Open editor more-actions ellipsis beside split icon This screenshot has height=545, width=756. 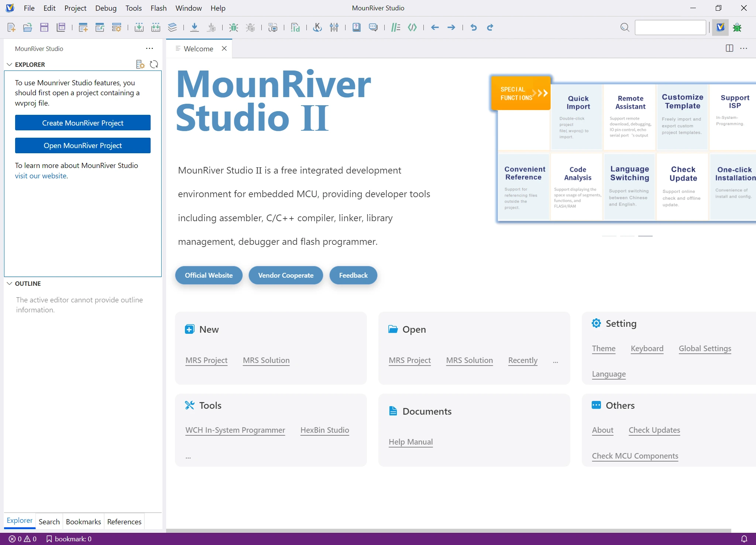coord(744,48)
